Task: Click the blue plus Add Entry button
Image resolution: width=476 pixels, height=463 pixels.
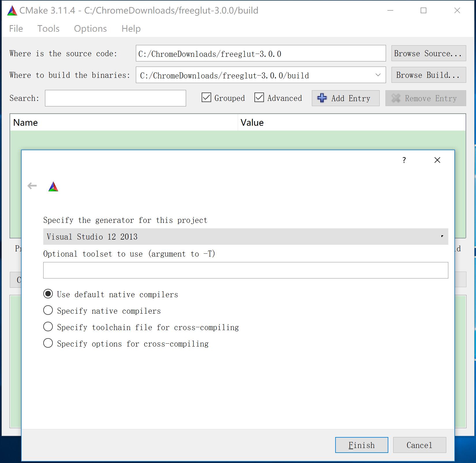Action: click(346, 98)
